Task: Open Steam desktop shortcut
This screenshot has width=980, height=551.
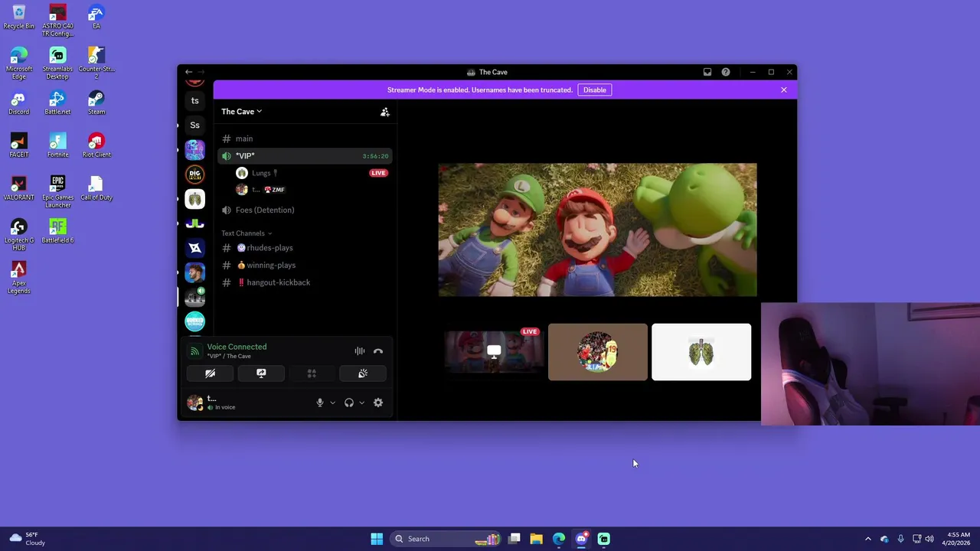Action: coord(96,103)
